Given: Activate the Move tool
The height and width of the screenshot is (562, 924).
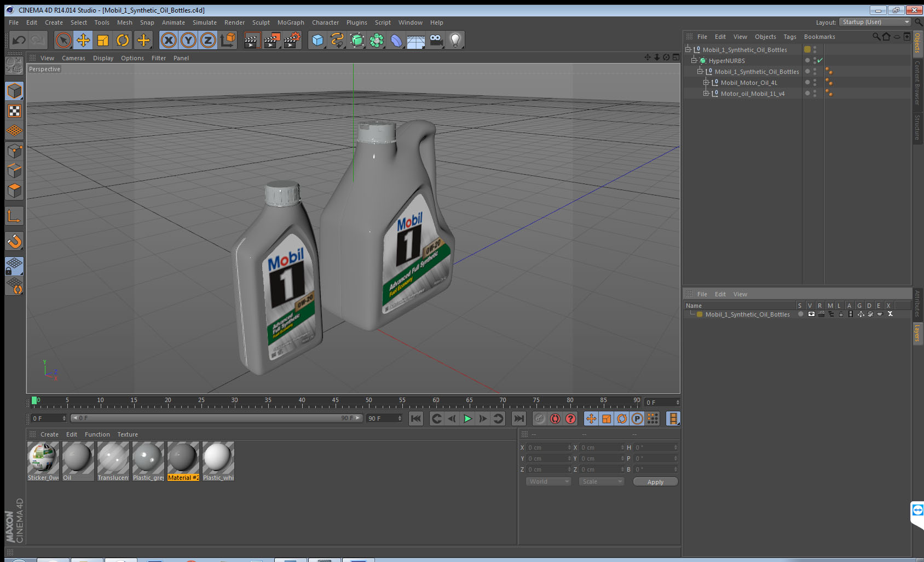Looking at the screenshot, I should pyautogui.click(x=83, y=40).
